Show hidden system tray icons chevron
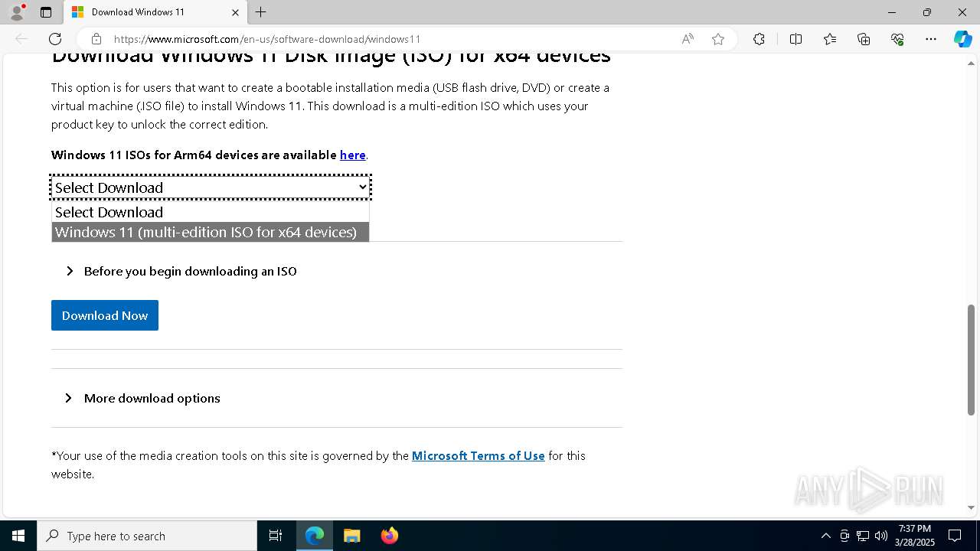Screen dimensions: 980x551 (825, 536)
